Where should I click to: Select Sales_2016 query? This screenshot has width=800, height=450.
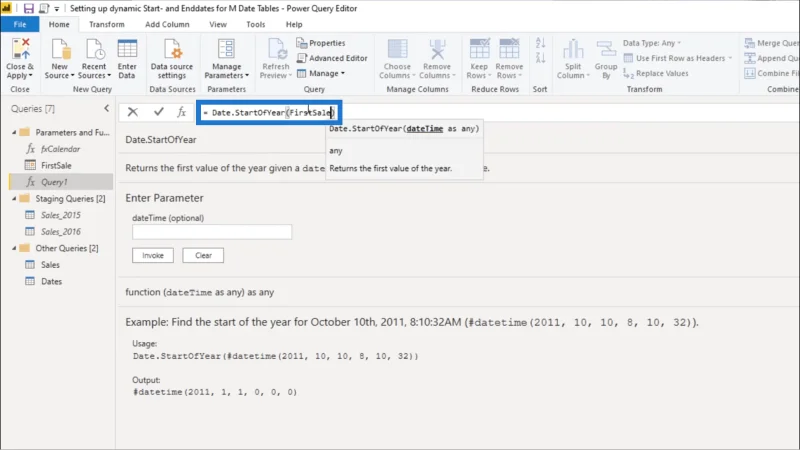coord(61,232)
